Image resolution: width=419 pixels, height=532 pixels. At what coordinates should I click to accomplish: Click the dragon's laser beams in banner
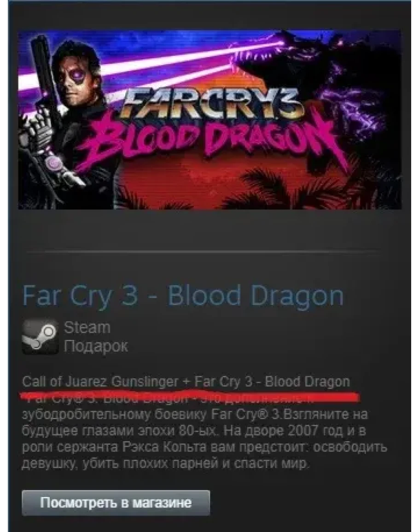tap(149, 64)
